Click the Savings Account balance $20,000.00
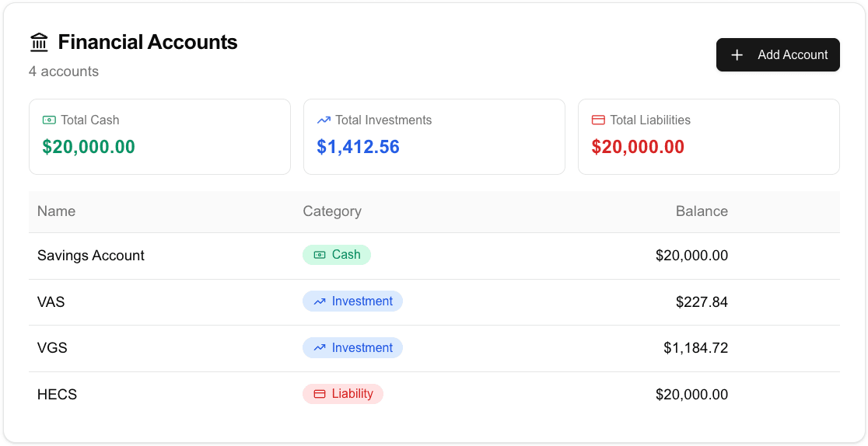Image resolution: width=868 pixels, height=446 pixels. [692, 256]
